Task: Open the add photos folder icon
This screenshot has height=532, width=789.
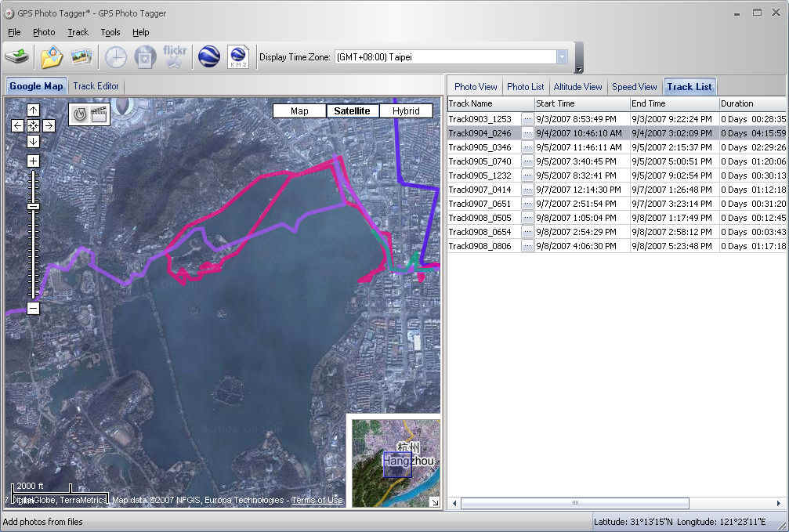Action: pyautogui.click(x=52, y=57)
